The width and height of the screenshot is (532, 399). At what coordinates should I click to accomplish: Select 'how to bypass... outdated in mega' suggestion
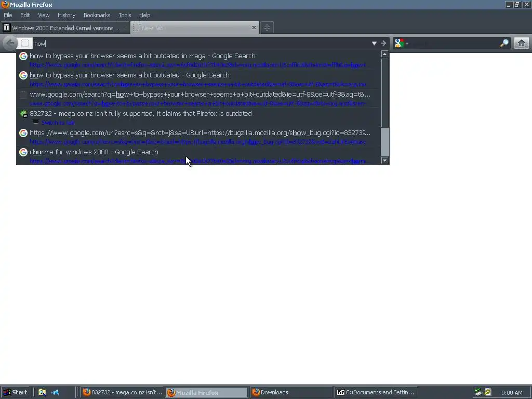click(198, 60)
